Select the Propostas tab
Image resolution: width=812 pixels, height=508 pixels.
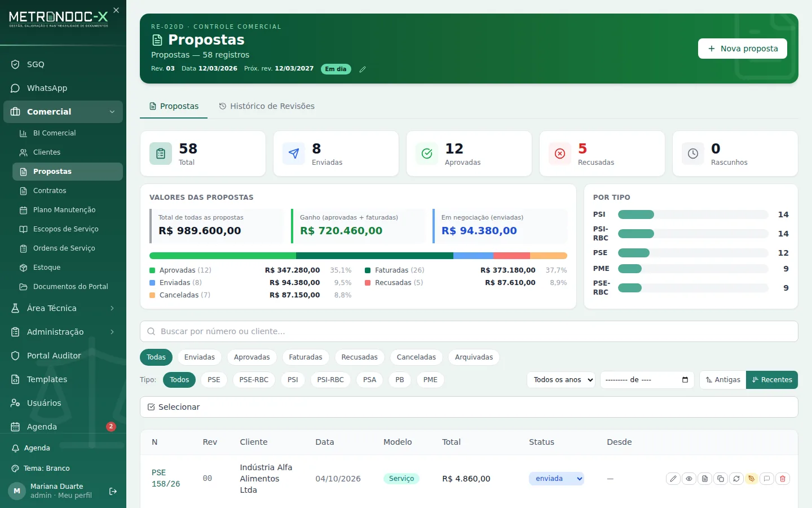[174, 106]
